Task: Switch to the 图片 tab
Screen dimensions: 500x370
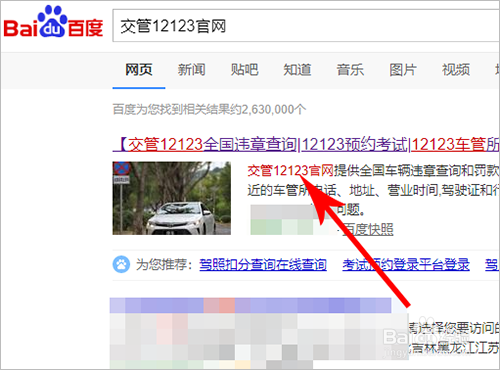Action: pyautogui.click(x=403, y=70)
